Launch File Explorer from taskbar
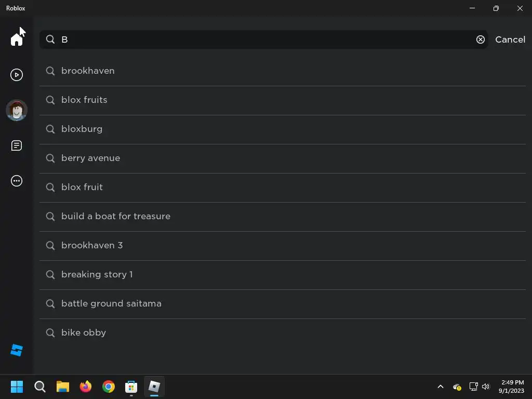Image resolution: width=532 pixels, height=399 pixels. point(63,387)
